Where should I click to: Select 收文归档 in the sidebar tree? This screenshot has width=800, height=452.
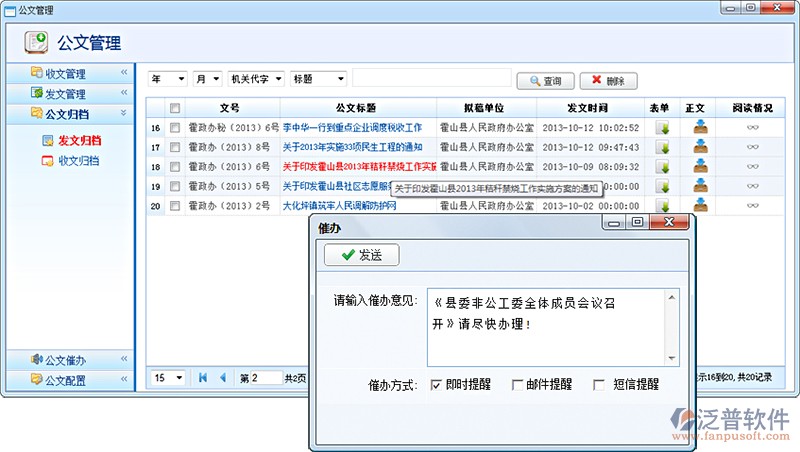click(x=78, y=160)
